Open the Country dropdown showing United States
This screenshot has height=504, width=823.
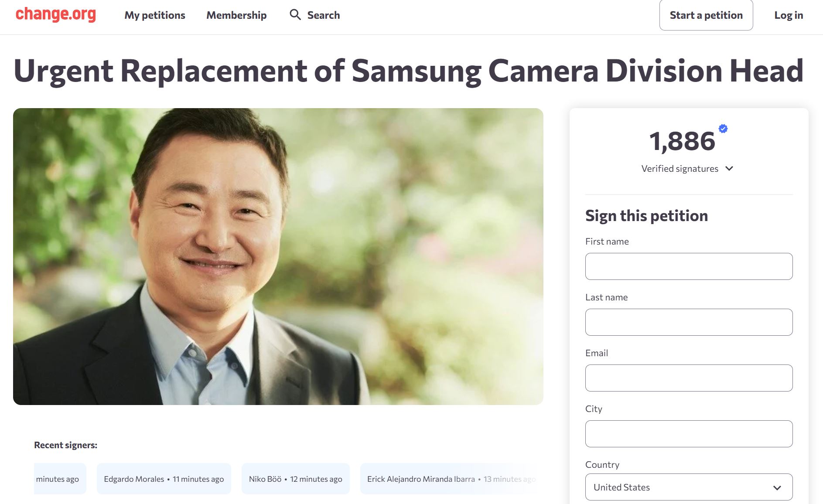click(689, 487)
